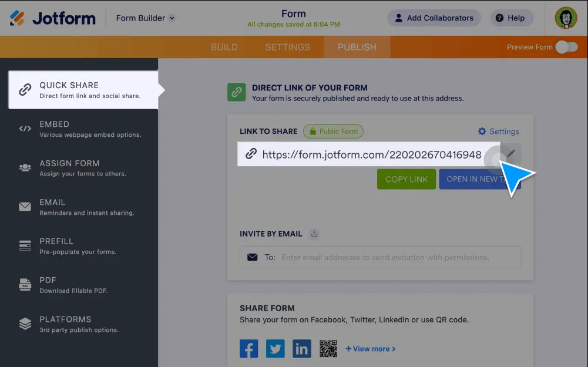Click the upload icon beside Invite by Email
This screenshot has height=367, width=588.
pyautogui.click(x=314, y=234)
